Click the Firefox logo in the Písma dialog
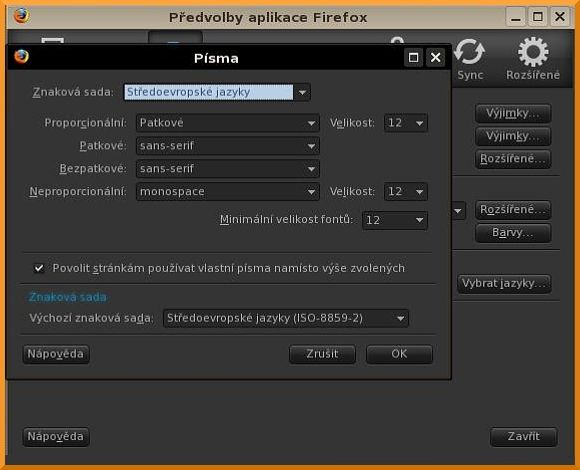This screenshot has height=470, width=580. pyautogui.click(x=21, y=57)
